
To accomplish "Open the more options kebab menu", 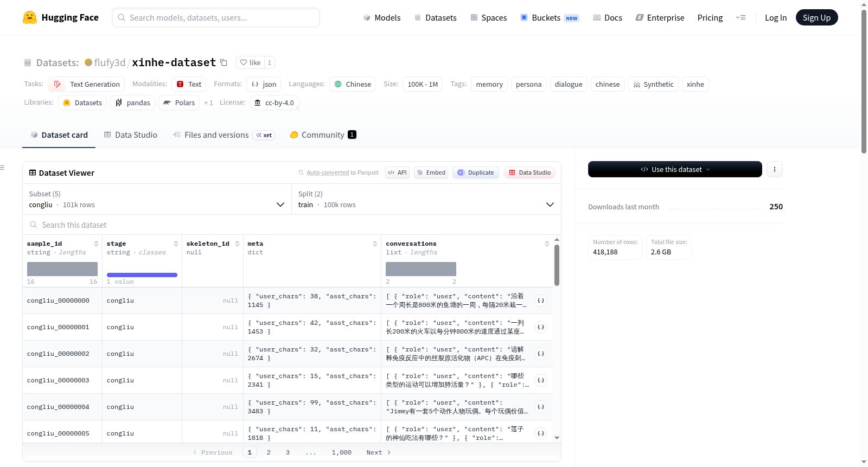I will click(x=775, y=169).
